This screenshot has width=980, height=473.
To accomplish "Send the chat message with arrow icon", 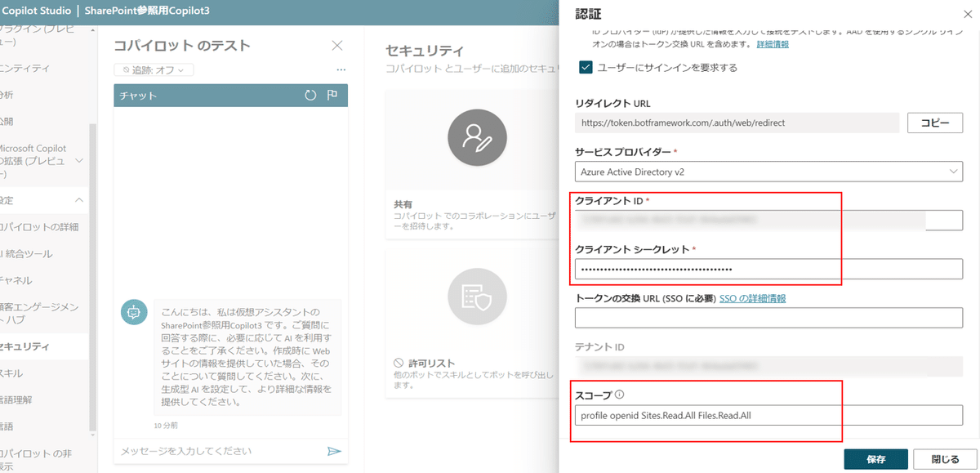I will pyautogui.click(x=333, y=451).
